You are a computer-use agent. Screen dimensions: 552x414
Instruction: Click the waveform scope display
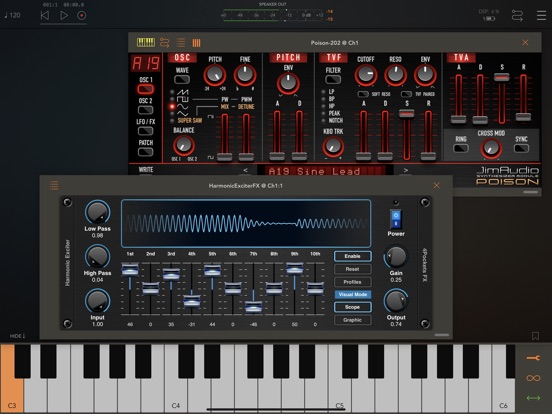click(x=246, y=223)
